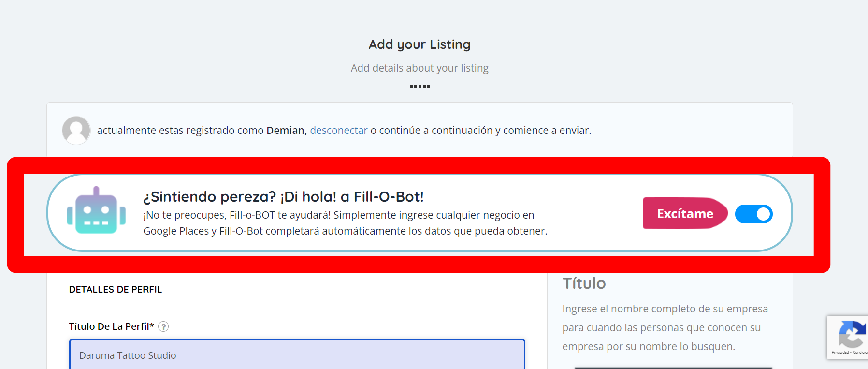The width and height of the screenshot is (868, 369).
Task: Click the Fill-O-Bot robot icon
Action: (96, 210)
